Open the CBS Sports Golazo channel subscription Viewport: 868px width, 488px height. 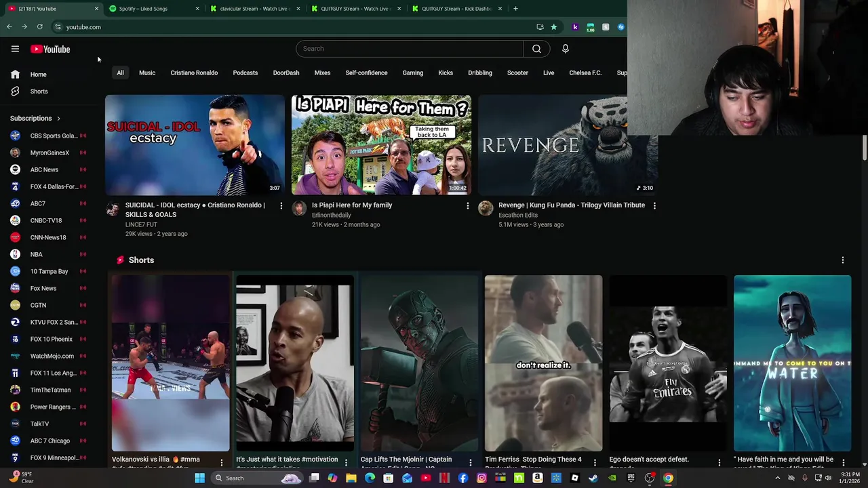[49, 136]
